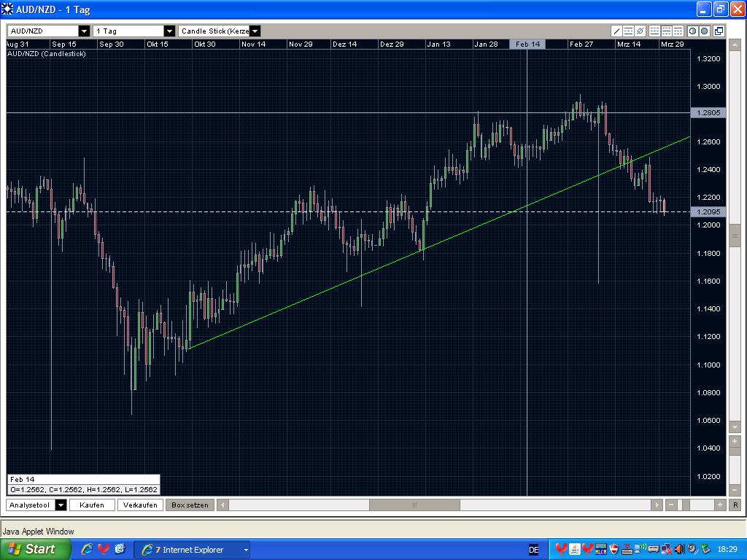Image resolution: width=747 pixels, height=560 pixels.
Task: Select the top solid line style icon
Action: 678,31
